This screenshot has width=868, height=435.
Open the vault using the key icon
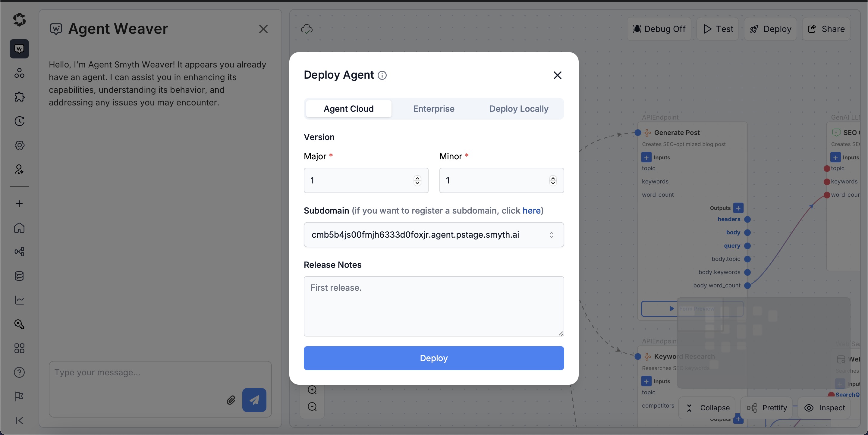point(19,324)
